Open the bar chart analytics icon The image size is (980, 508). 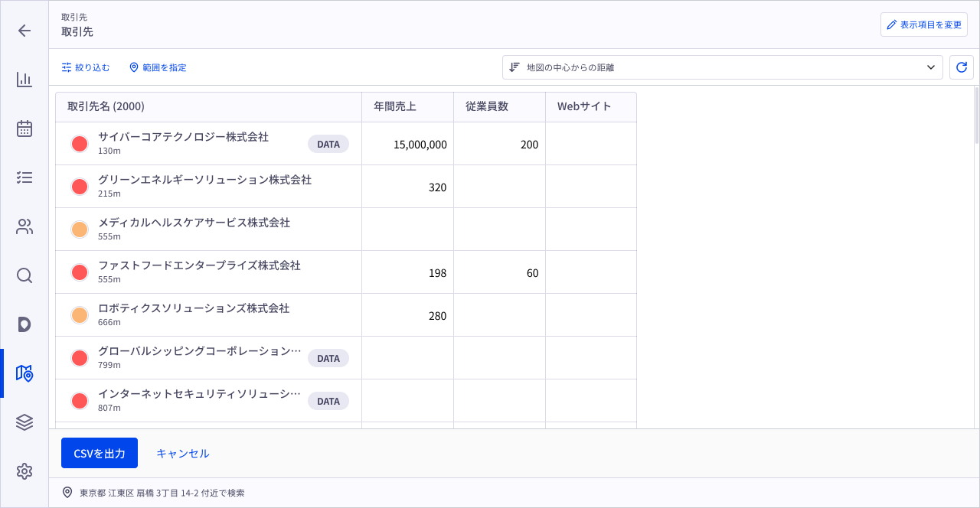(24, 80)
